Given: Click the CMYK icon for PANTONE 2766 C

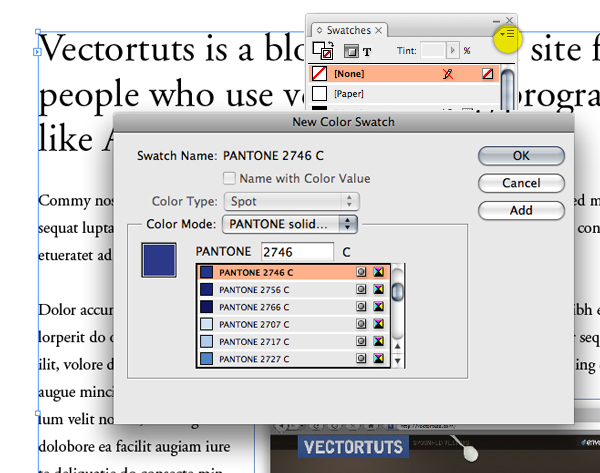Looking at the screenshot, I should pos(378,307).
